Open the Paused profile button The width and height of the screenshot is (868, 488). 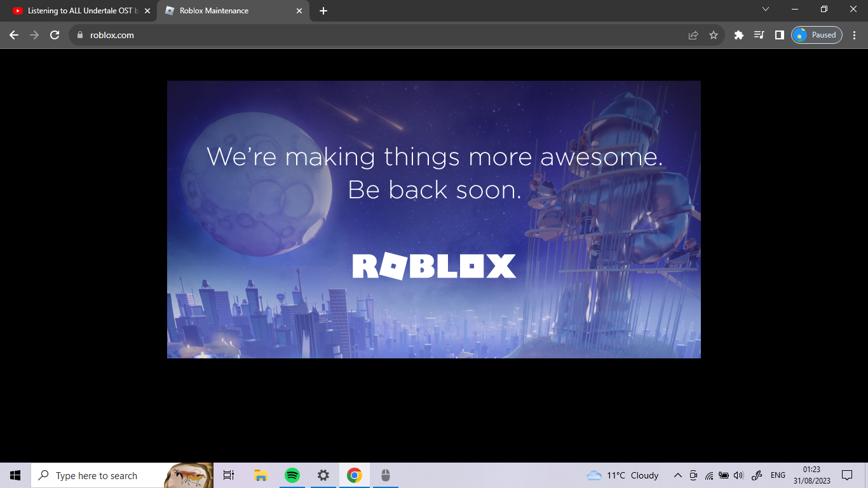817,35
